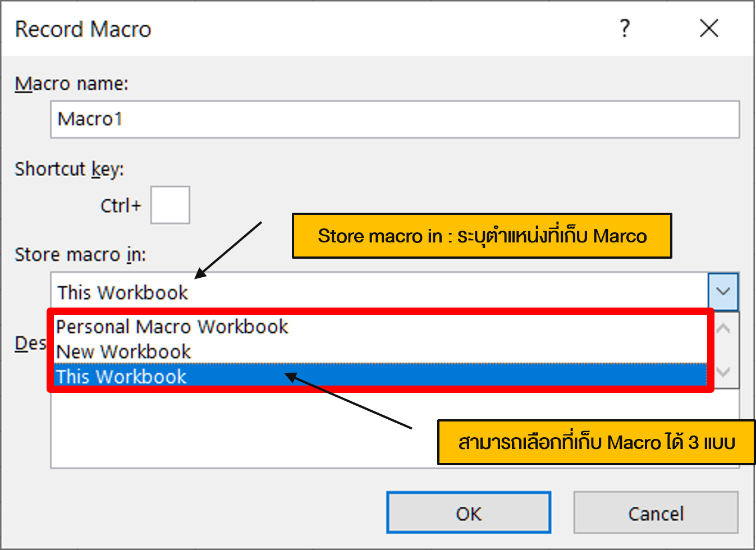Close the Record Macro dialog
The image size is (756, 550).
pos(709,28)
